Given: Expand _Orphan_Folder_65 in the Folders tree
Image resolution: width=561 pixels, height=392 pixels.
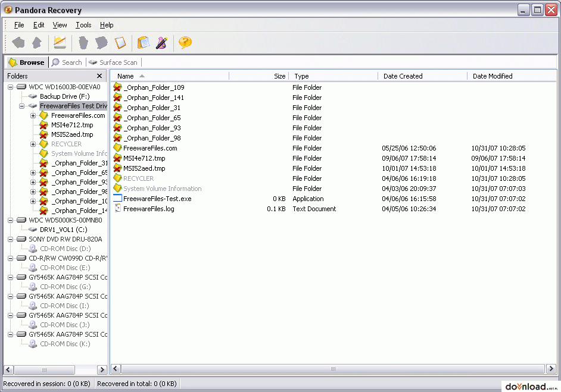Looking at the screenshot, I should [33, 173].
